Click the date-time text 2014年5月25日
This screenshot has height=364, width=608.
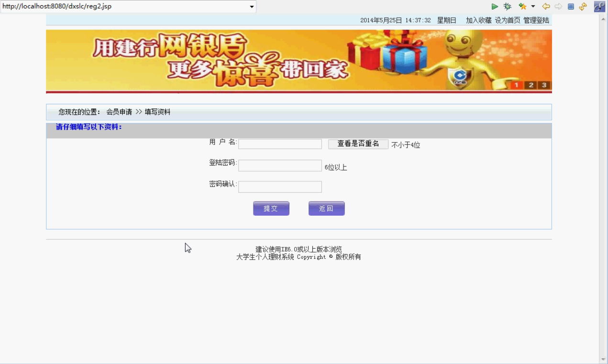click(x=381, y=21)
